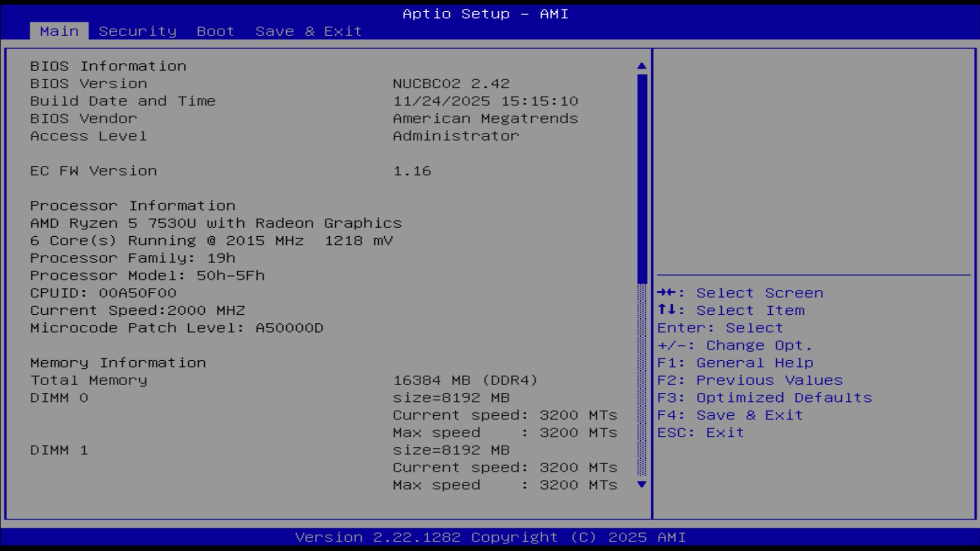Click the left-right arrows Select Screen icon
This screenshot has width=980, height=551.
pos(667,292)
